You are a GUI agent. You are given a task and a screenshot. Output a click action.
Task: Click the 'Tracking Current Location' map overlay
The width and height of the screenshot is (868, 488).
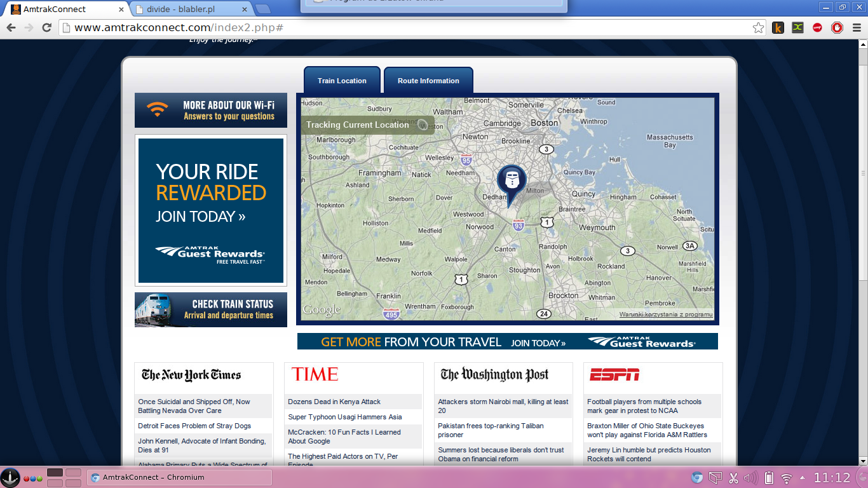(367, 125)
